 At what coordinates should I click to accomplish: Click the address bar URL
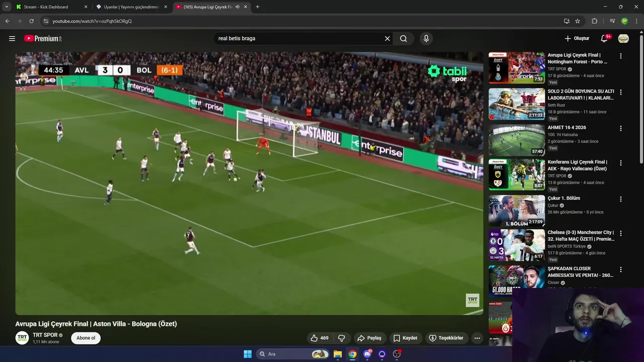tap(92, 21)
